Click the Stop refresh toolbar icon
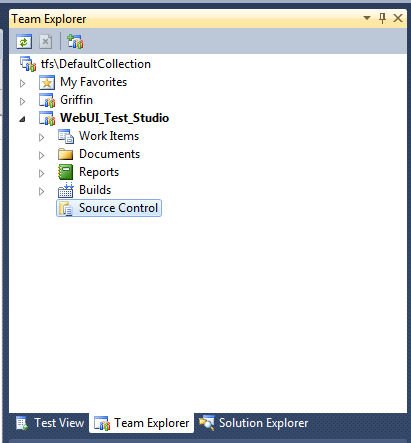This screenshot has height=443, width=411. point(46,42)
